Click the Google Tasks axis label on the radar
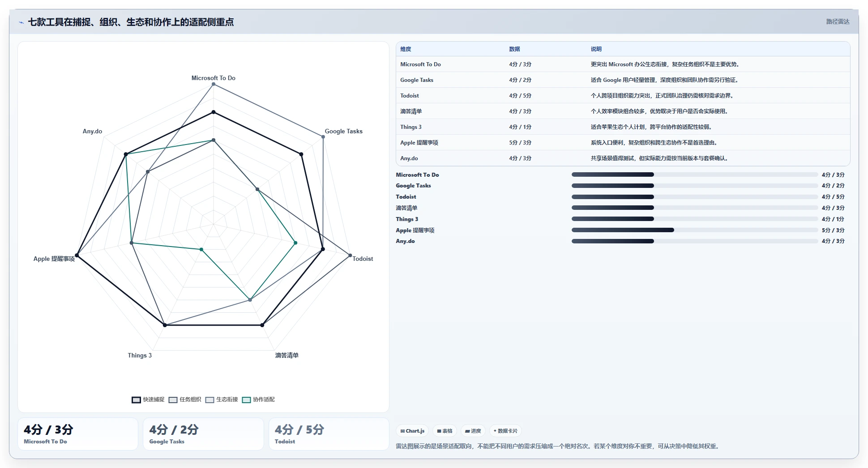The width and height of the screenshot is (868, 468). click(344, 131)
